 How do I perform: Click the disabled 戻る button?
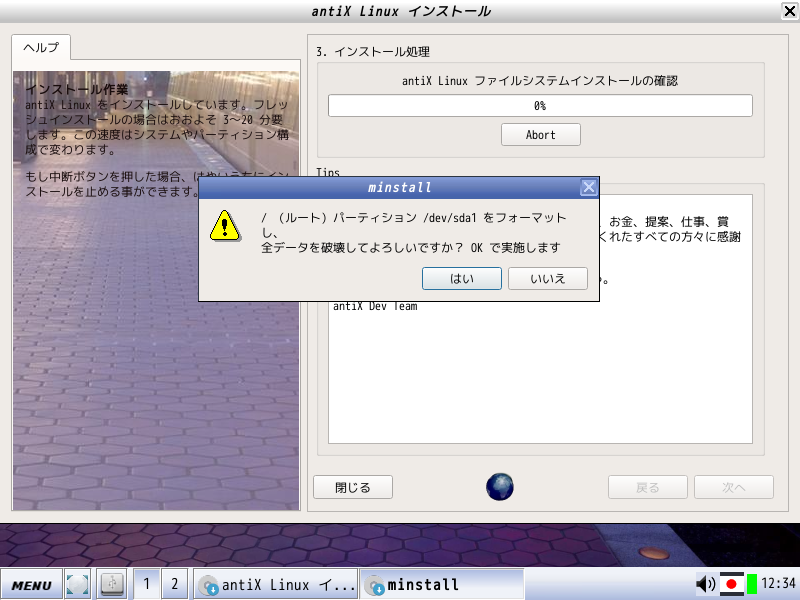(647, 487)
